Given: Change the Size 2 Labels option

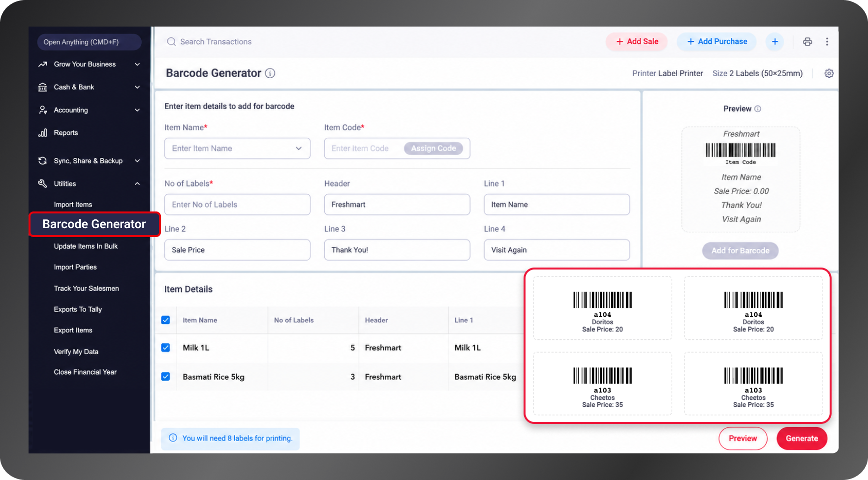Looking at the screenshot, I should coord(758,73).
